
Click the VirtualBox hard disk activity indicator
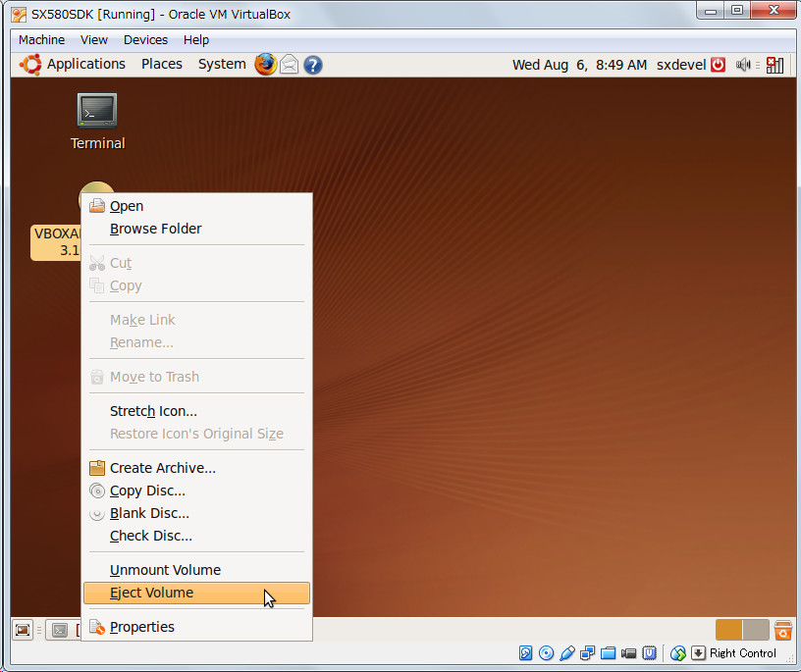click(526, 653)
